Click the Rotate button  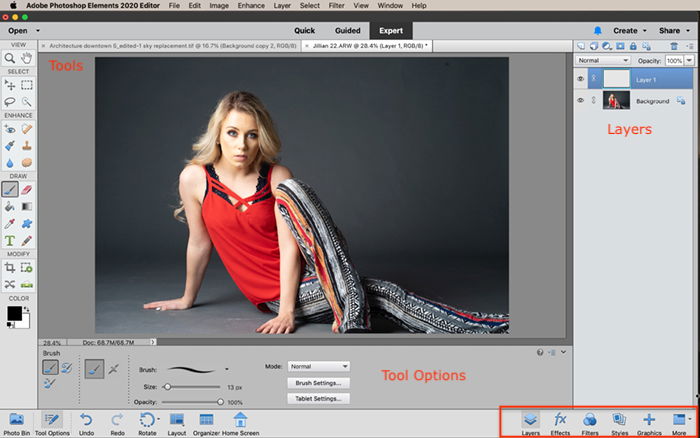[x=147, y=424]
